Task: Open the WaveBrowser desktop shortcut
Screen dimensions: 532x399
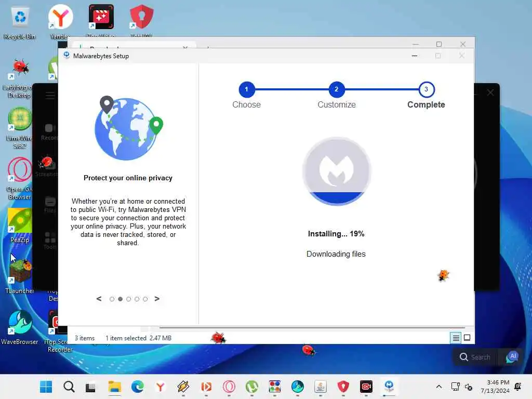Action: coord(20,327)
